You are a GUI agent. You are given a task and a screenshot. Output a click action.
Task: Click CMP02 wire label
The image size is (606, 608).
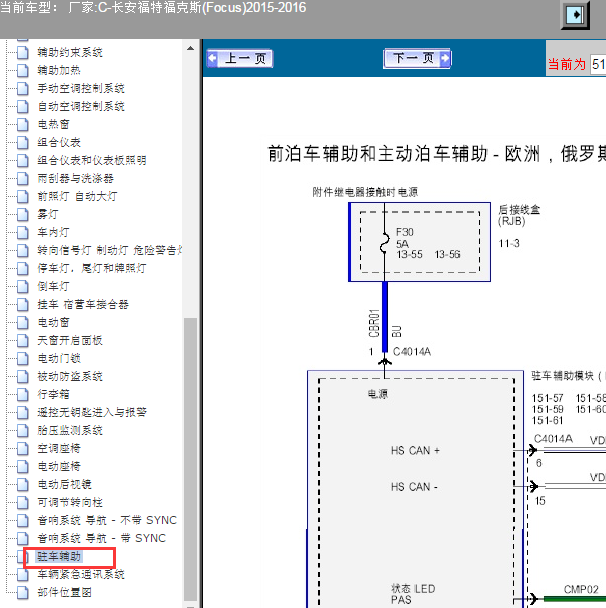[581, 589]
